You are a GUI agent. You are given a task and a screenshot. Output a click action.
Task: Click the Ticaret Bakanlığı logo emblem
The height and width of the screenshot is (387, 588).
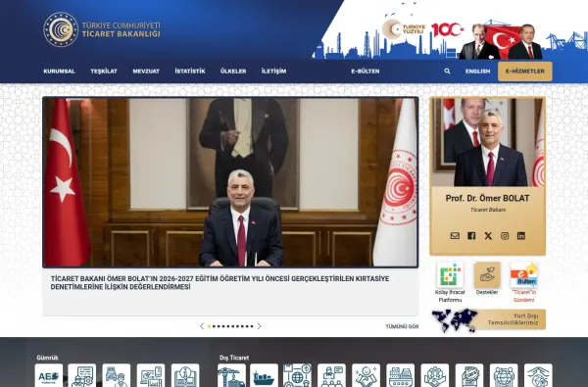tap(61, 29)
